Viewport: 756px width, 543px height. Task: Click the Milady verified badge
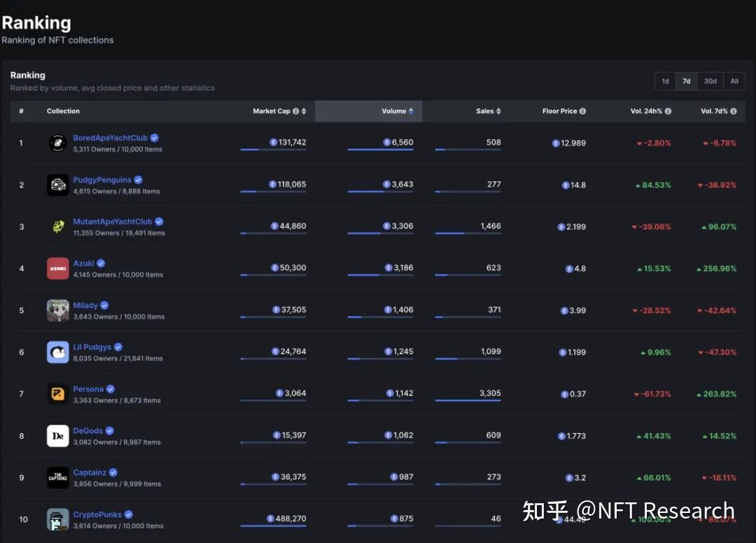pyautogui.click(x=104, y=305)
